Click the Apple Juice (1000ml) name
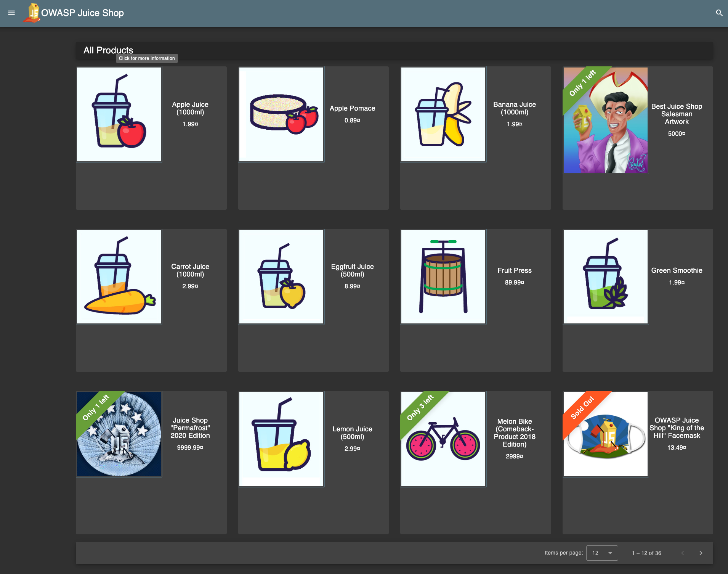Viewport: 728px width, 574px height. 190,108
